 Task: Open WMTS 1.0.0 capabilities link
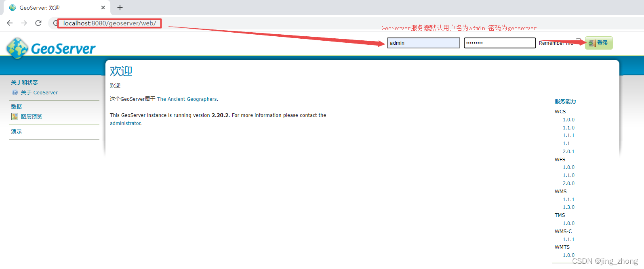pos(568,255)
